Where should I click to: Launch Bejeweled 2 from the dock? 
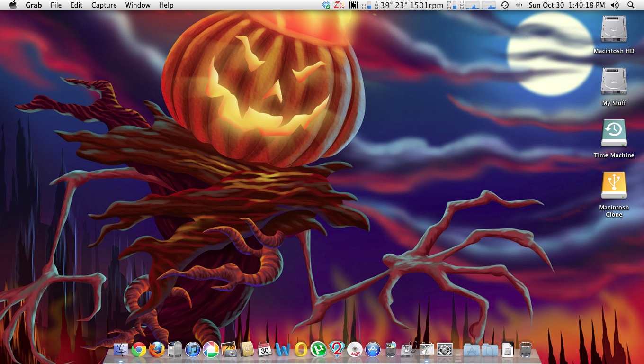[337, 350]
